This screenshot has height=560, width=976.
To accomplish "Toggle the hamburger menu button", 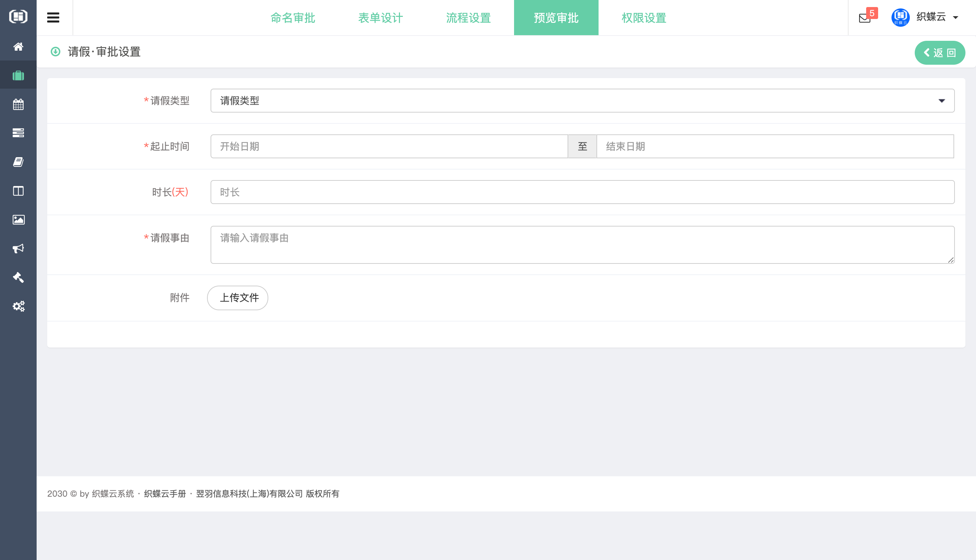I will tap(53, 18).
